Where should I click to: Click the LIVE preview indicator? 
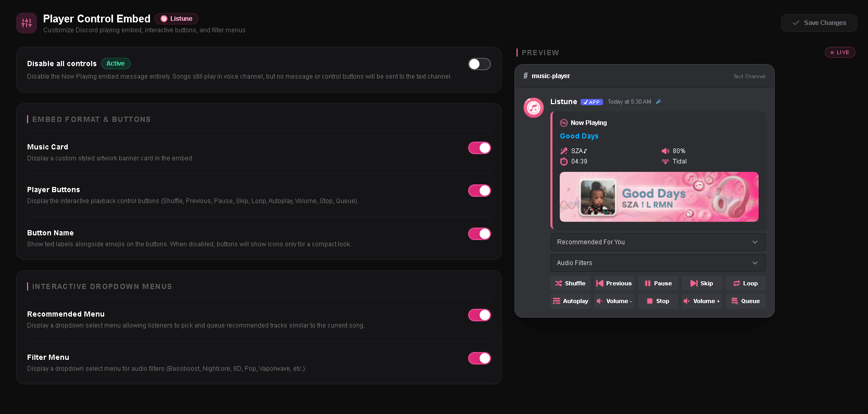point(840,52)
